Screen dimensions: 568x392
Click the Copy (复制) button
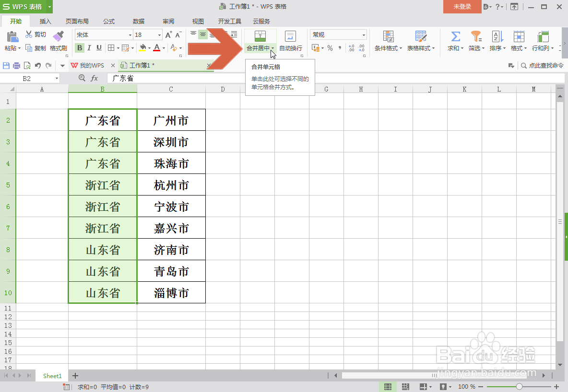click(35, 48)
